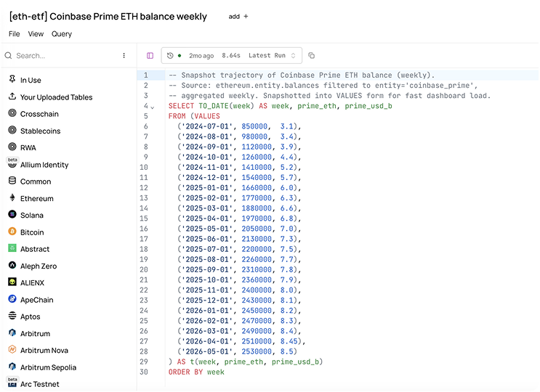Click the Aptos logo icon

tap(12, 316)
